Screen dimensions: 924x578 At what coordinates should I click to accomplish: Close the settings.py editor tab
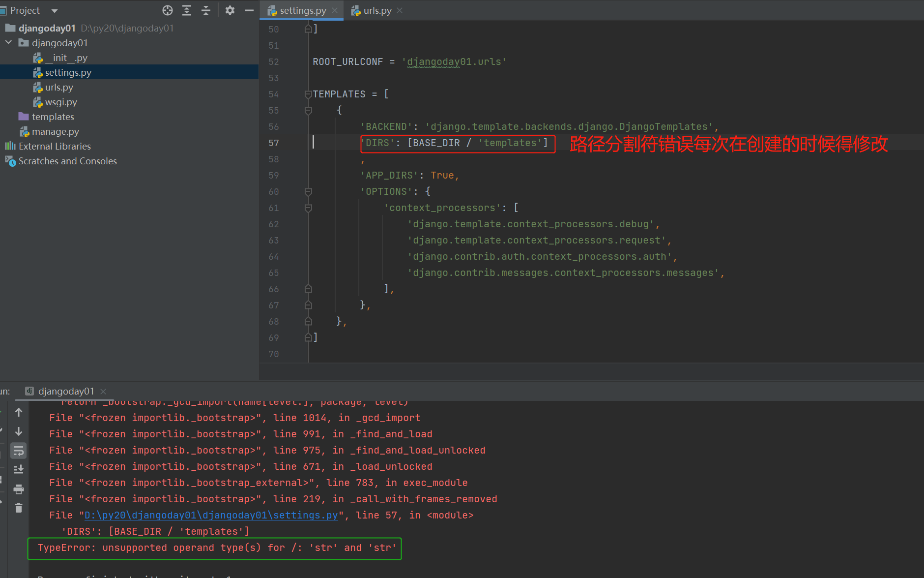(335, 10)
